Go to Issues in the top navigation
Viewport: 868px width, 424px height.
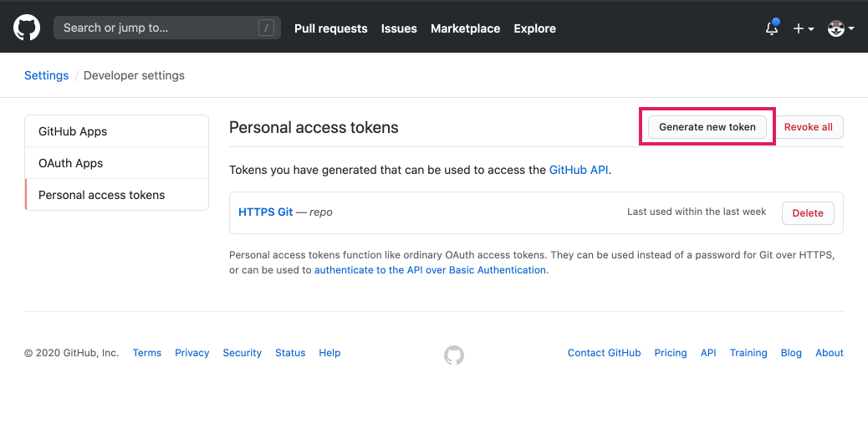399,28
